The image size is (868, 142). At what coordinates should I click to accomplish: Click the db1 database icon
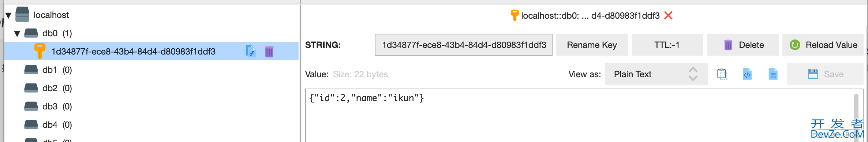pyautogui.click(x=31, y=70)
